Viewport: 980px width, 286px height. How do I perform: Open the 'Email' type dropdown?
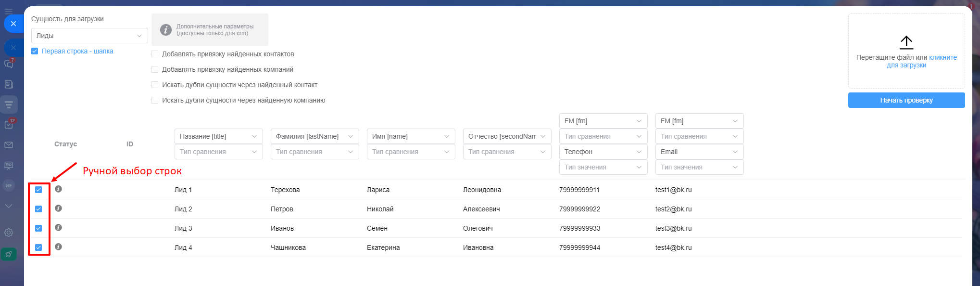pos(699,152)
